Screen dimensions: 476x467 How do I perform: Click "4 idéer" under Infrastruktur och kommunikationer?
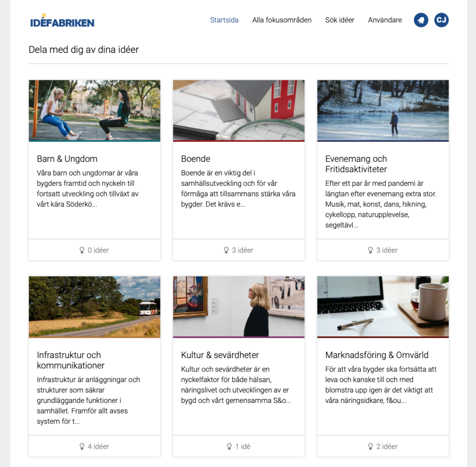[98, 447]
